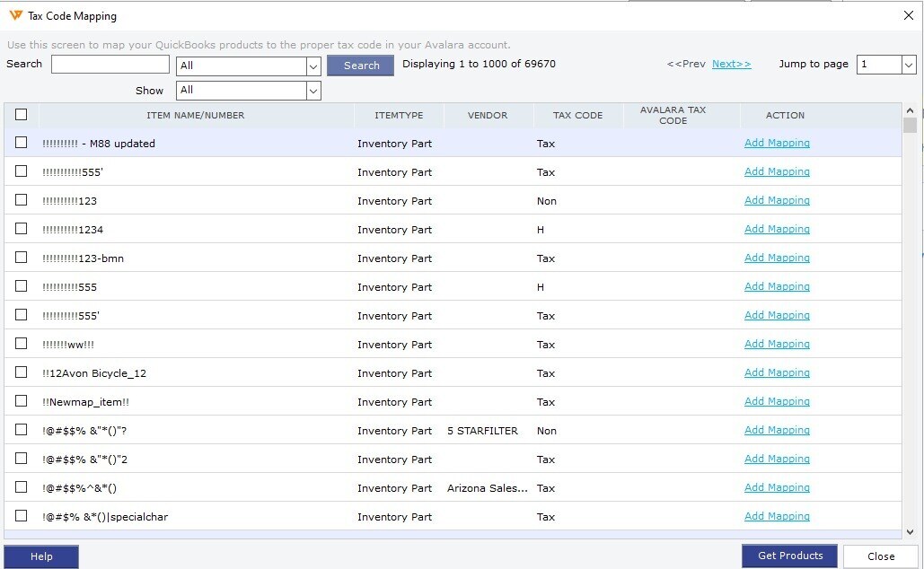
Task: Click the Get Products button
Action: [x=789, y=556]
